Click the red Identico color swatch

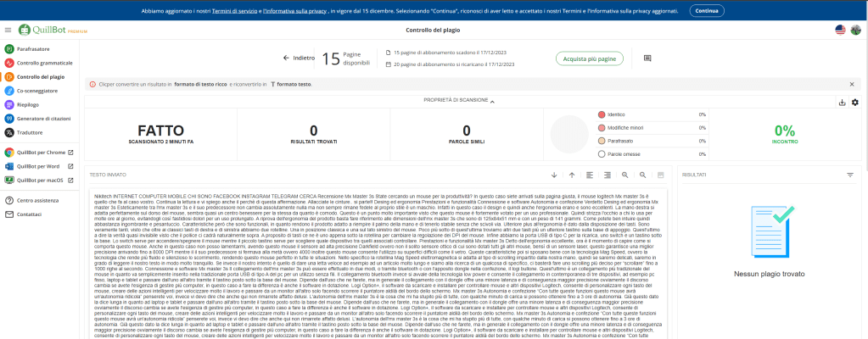click(602, 114)
